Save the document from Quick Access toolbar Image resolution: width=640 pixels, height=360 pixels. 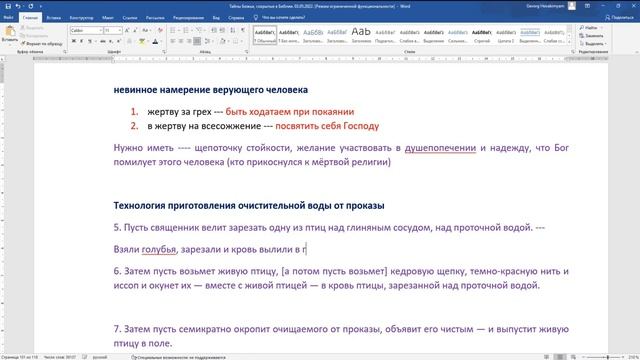[8, 6]
